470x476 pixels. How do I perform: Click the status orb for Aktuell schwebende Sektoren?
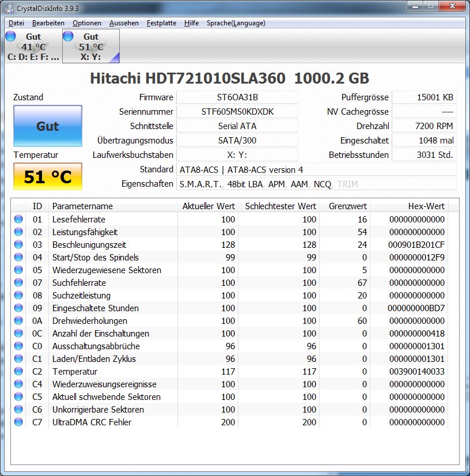[x=18, y=397]
